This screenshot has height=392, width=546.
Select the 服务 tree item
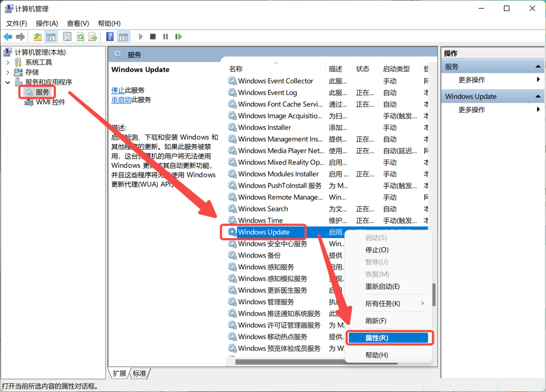37,92
